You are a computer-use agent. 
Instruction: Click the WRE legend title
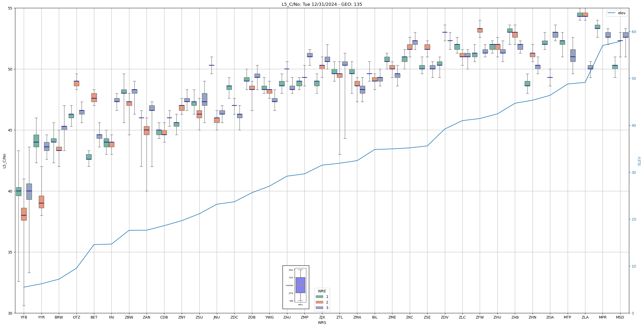pos(322,291)
